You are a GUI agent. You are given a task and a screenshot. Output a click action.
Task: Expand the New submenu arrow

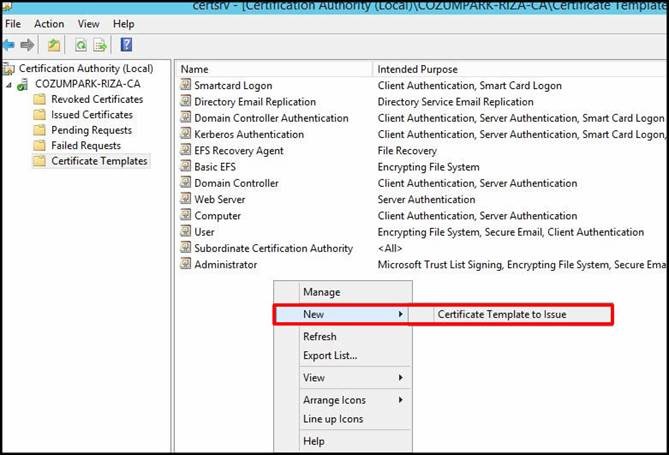[400, 314]
